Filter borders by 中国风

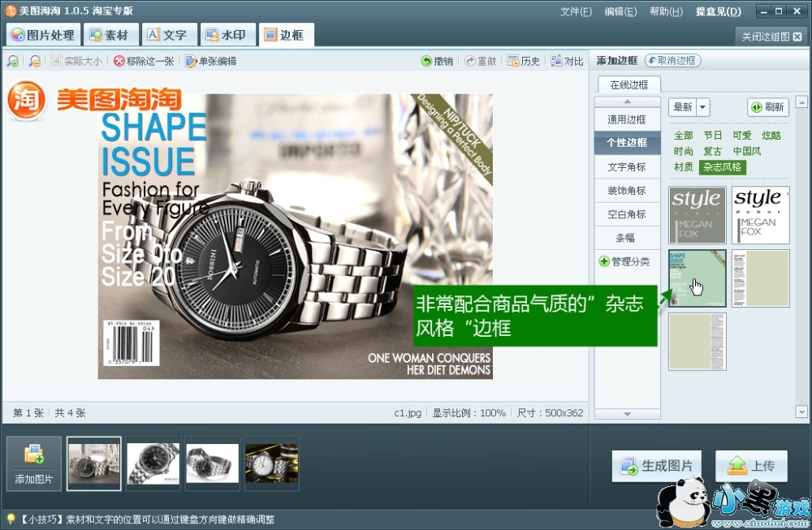pyautogui.click(x=747, y=151)
